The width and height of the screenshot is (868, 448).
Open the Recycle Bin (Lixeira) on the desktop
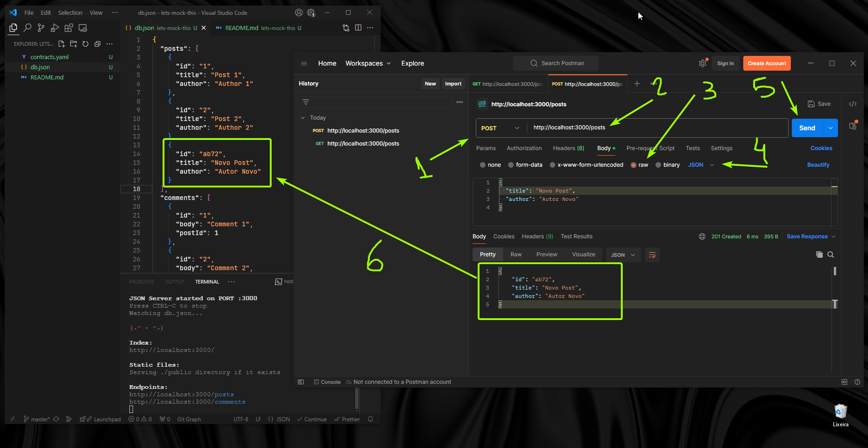[841, 415]
